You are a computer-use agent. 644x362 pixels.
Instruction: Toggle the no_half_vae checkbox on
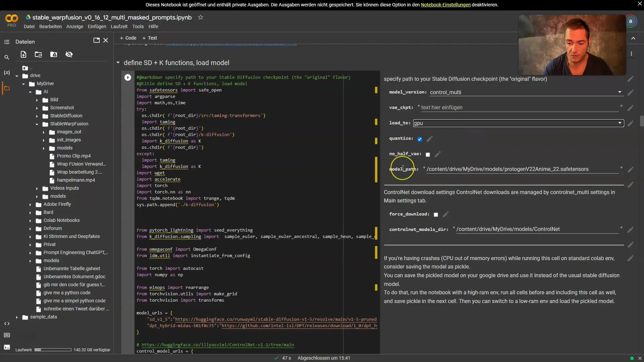tap(427, 154)
